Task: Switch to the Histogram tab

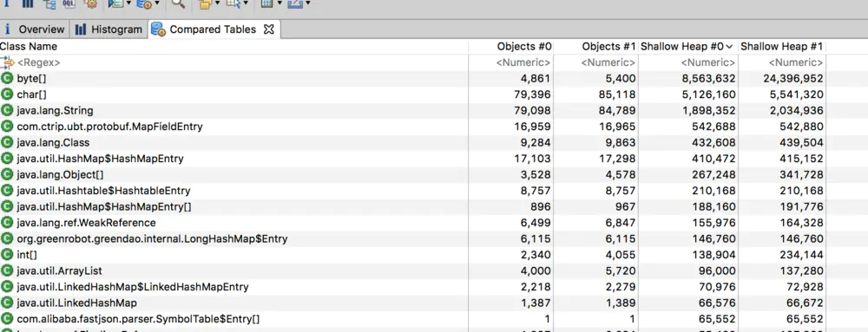Action: click(x=108, y=29)
